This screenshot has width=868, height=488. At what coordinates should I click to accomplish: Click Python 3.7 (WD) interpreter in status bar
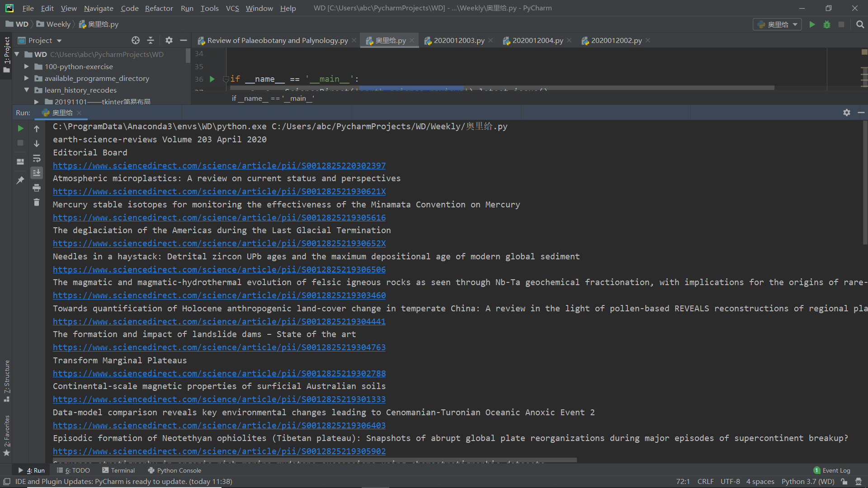(807, 482)
